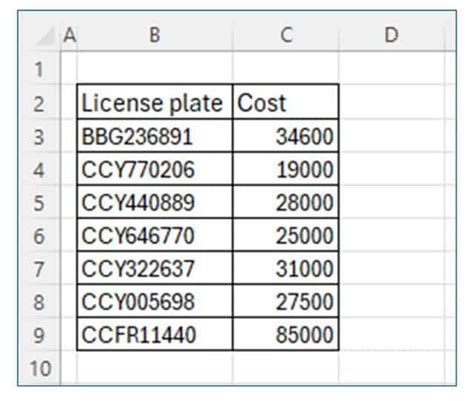474x401 pixels.
Task: Select the cost value 27500
Action: click(x=286, y=301)
